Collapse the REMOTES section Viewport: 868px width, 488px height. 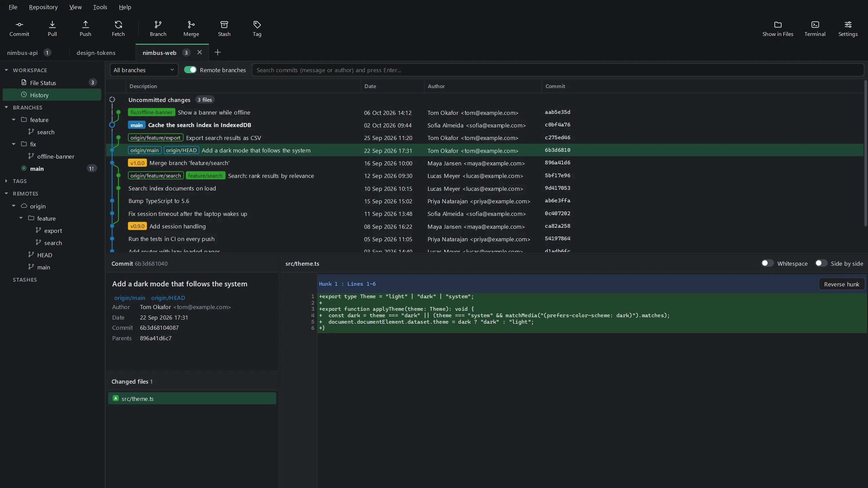coord(6,194)
